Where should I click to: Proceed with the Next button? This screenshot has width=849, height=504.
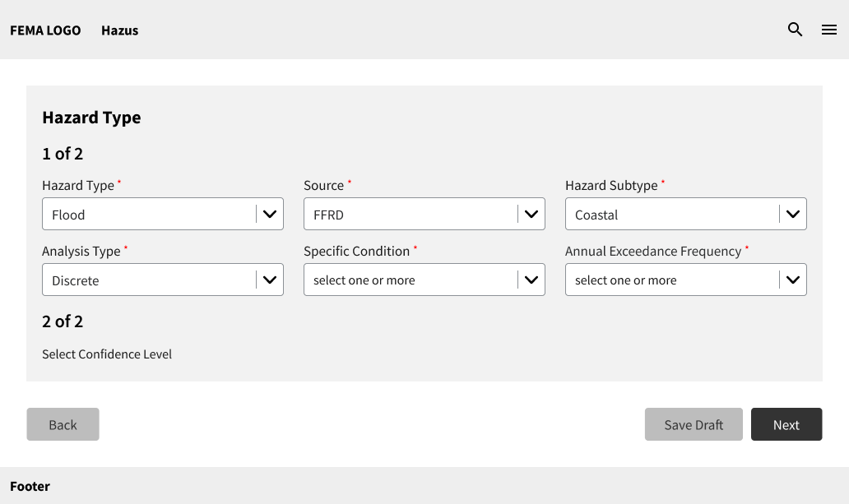[x=786, y=424]
